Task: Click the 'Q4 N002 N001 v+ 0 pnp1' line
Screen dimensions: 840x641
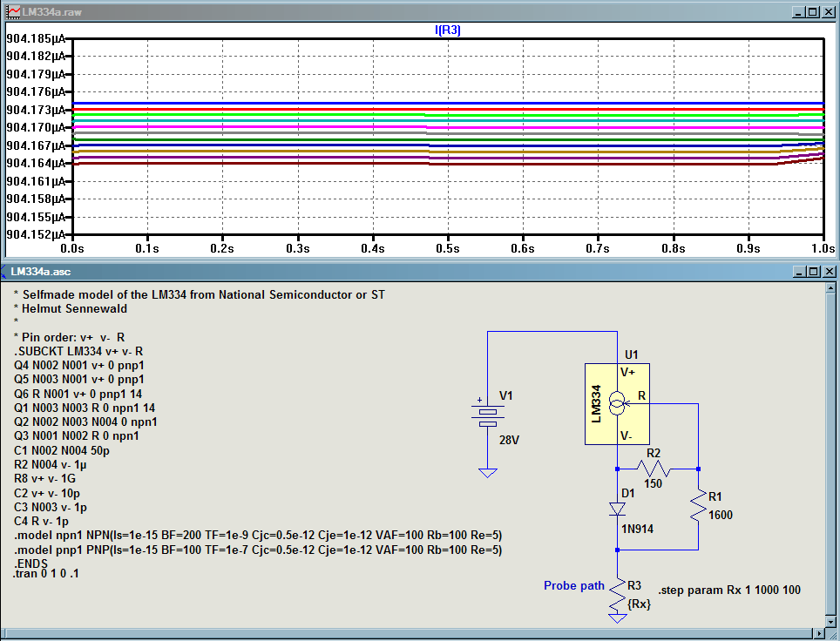Action: [x=79, y=365]
